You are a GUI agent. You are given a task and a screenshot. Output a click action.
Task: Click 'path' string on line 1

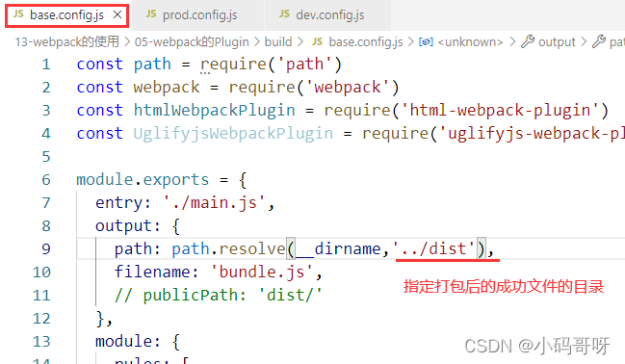(304, 65)
